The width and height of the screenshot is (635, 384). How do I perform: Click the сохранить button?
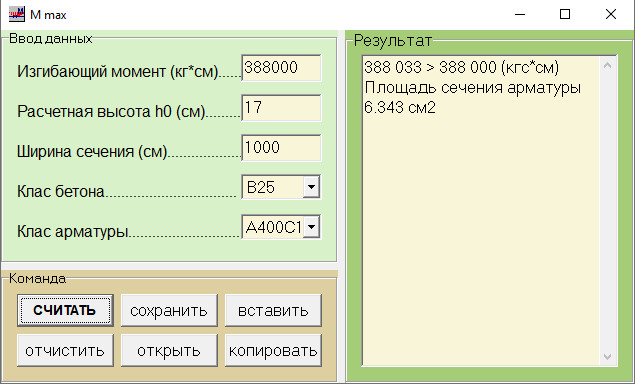pyautogui.click(x=169, y=310)
